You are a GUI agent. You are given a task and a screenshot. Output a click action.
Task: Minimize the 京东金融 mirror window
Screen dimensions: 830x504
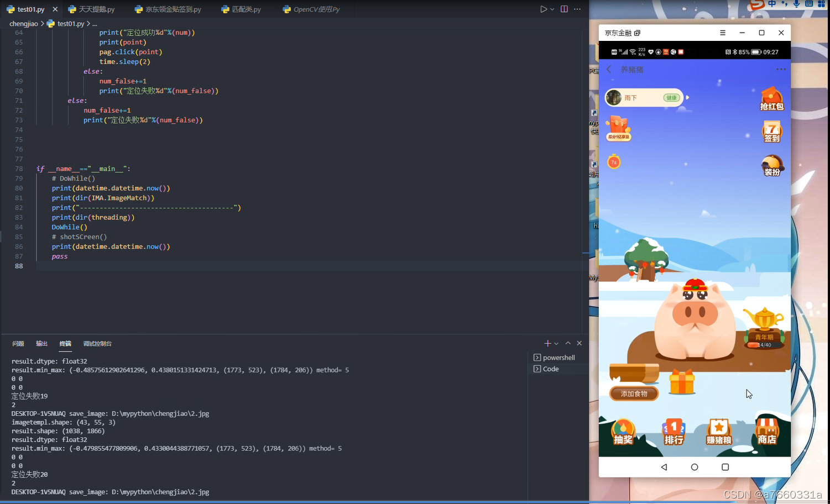point(742,33)
